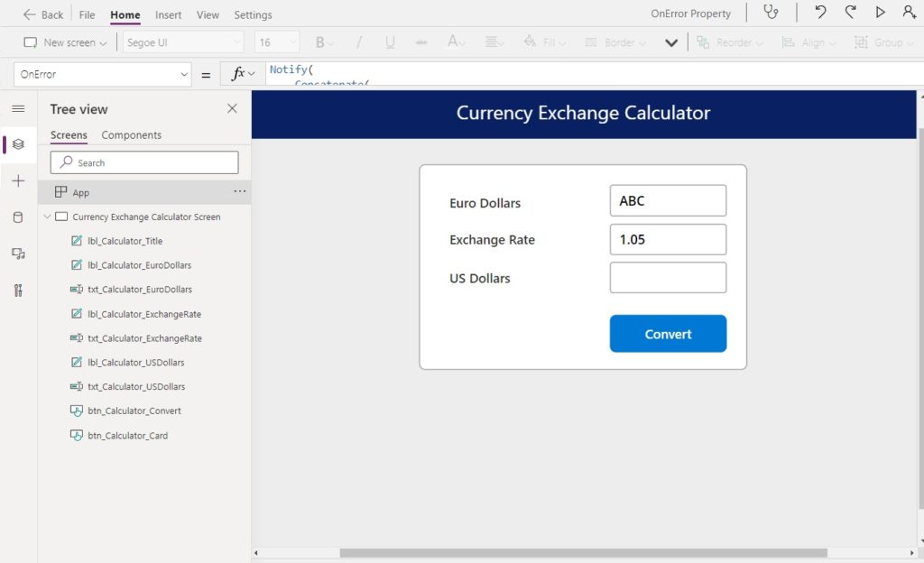Image resolution: width=924 pixels, height=563 pixels.
Task: Select btn_Calculator_Convert in tree view
Action: [134, 411]
